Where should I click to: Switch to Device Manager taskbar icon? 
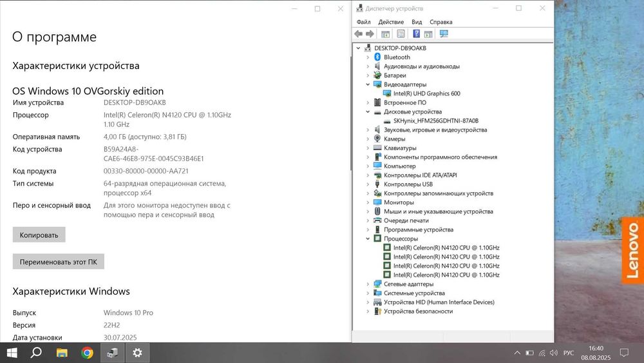pos(112,353)
